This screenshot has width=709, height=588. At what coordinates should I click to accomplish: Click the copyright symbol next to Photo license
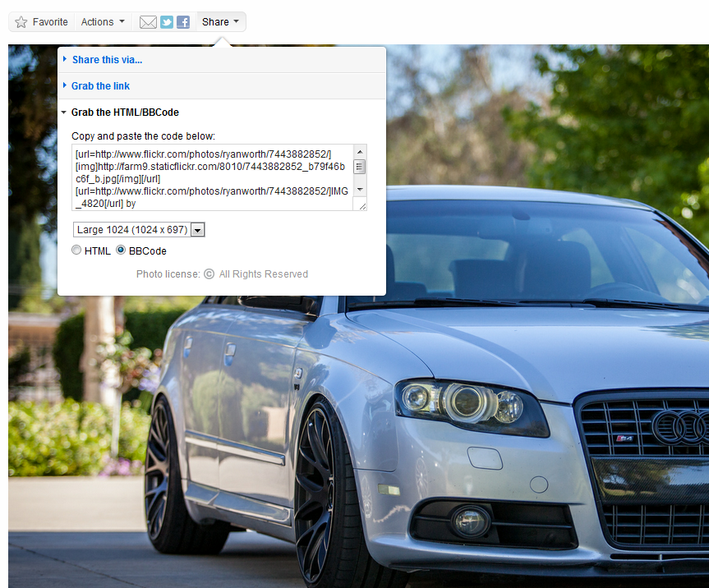(x=209, y=274)
